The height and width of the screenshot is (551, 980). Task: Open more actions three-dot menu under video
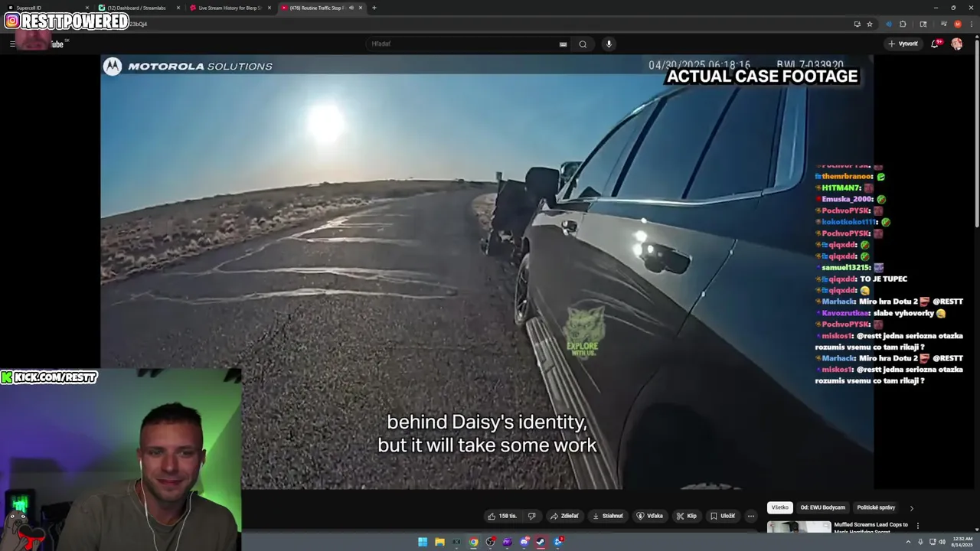[x=751, y=516]
